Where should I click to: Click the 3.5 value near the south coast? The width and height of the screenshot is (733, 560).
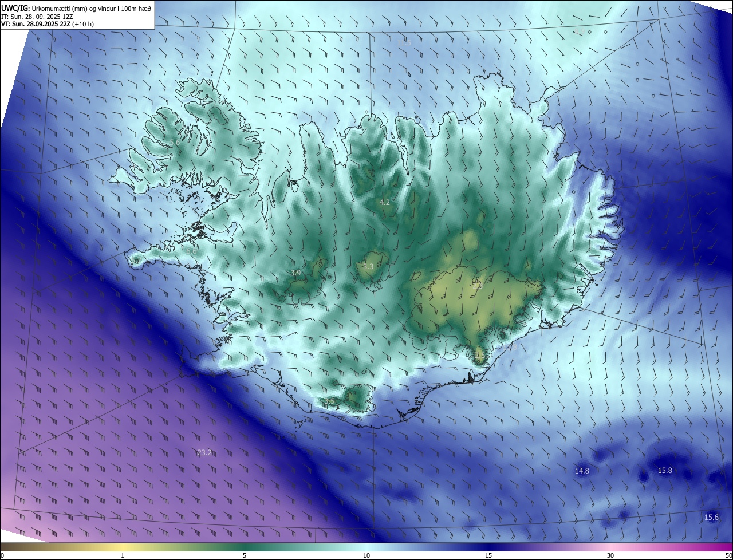point(329,401)
